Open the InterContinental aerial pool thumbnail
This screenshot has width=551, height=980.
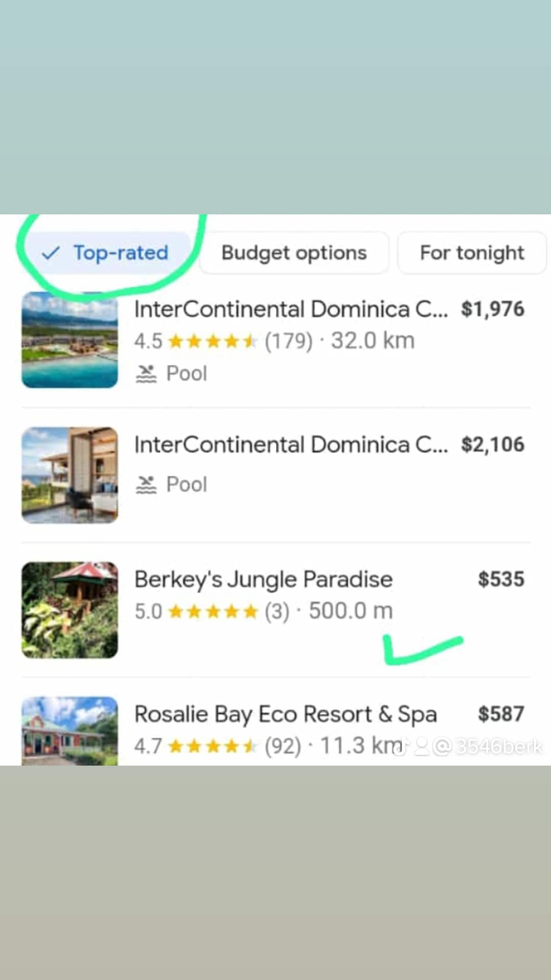coord(70,340)
